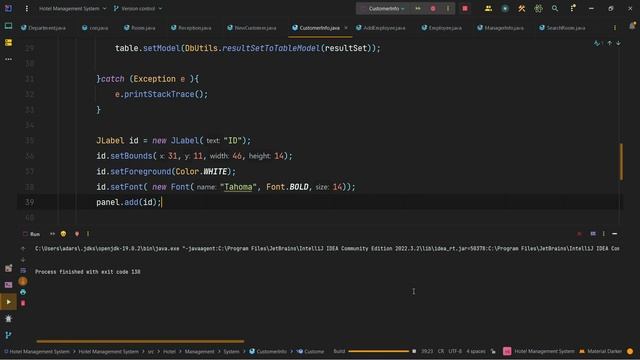Viewport: 640px width, 360px height.
Task: Change the UTF-8 file encoding
Action: pyautogui.click(x=455, y=351)
